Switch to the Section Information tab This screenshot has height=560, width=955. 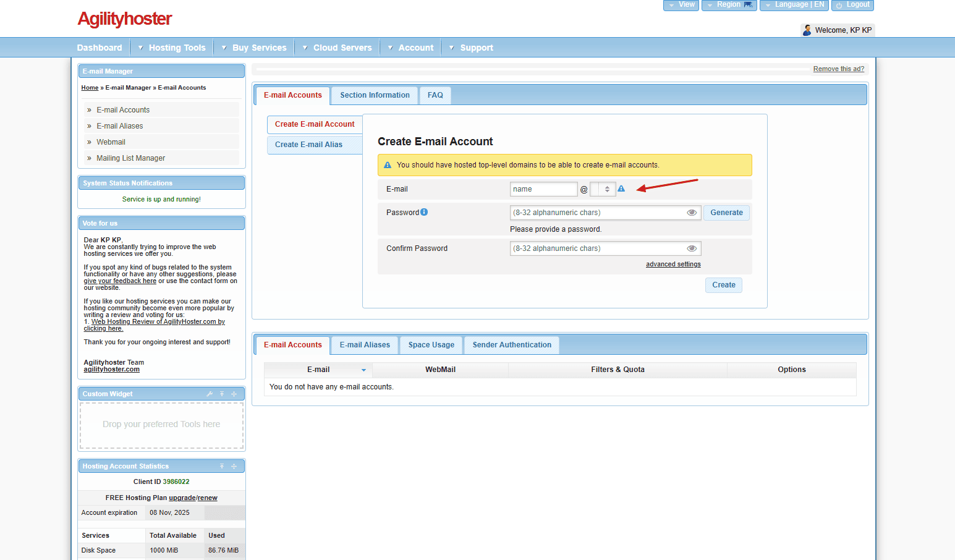pos(375,95)
